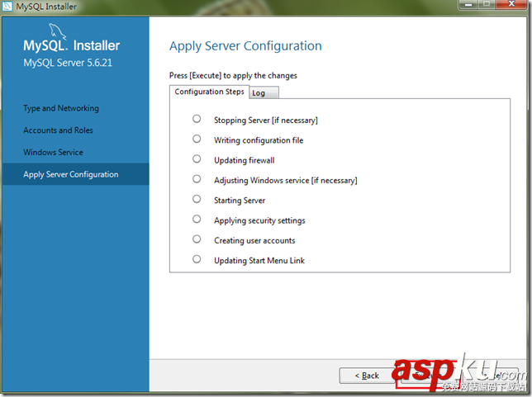Click 'Press [Execute] to apply the changes' text
Viewport: 532px width, 397px height.
coord(233,76)
